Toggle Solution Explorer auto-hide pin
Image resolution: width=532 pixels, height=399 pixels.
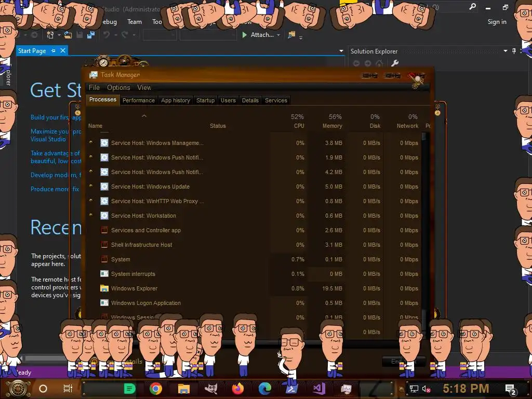(x=514, y=51)
